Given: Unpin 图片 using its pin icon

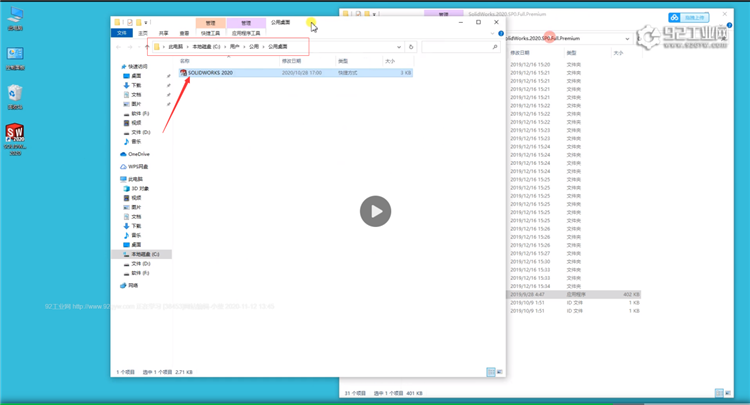Looking at the screenshot, I should pos(168,104).
